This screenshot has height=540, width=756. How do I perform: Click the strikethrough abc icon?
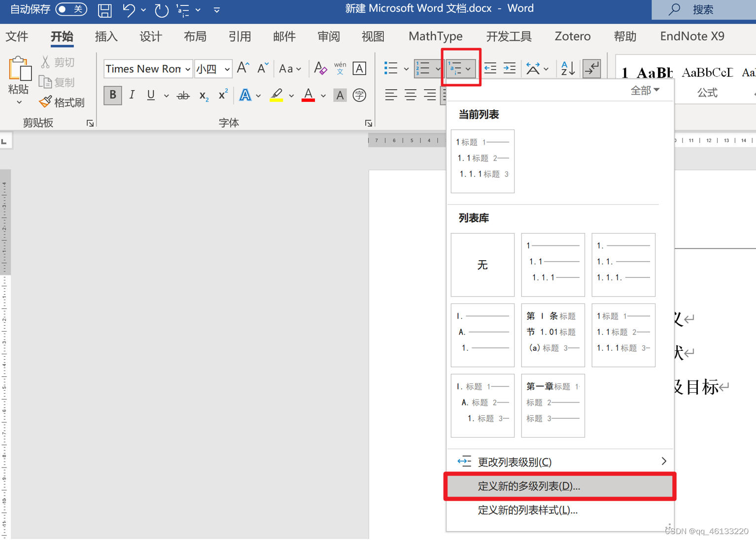(183, 95)
